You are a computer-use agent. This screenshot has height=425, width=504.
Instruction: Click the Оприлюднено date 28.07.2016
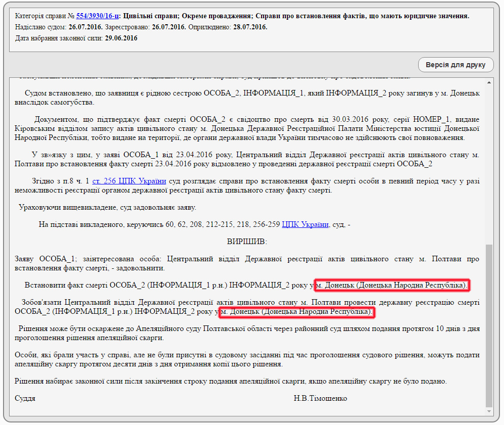(250, 27)
